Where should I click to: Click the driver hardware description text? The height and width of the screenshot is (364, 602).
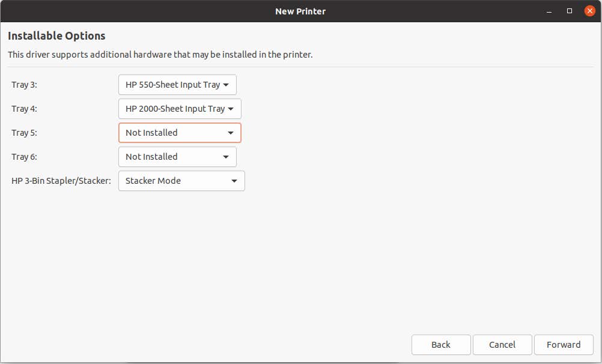[160, 55]
